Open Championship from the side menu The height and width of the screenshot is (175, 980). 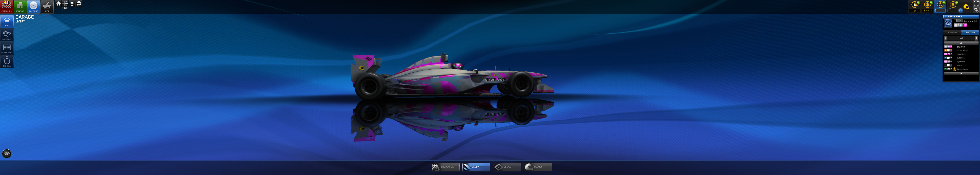[x=6, y=48]
